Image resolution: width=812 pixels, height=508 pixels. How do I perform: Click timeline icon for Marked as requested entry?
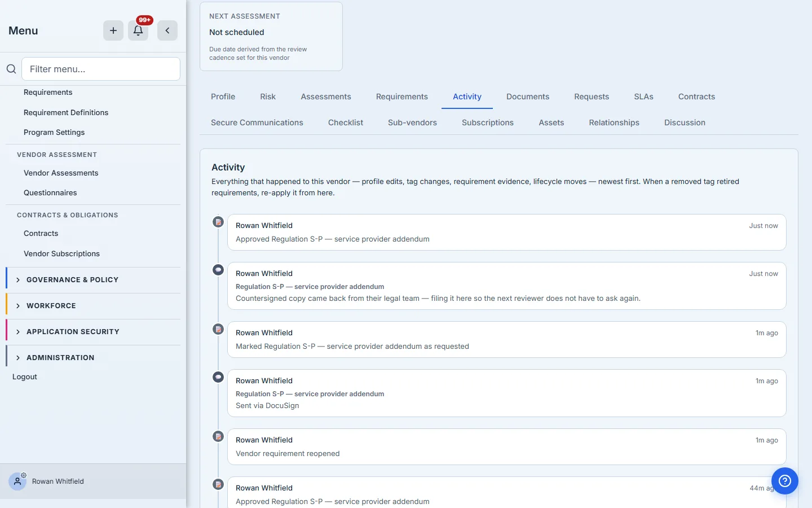click(218, 329)
